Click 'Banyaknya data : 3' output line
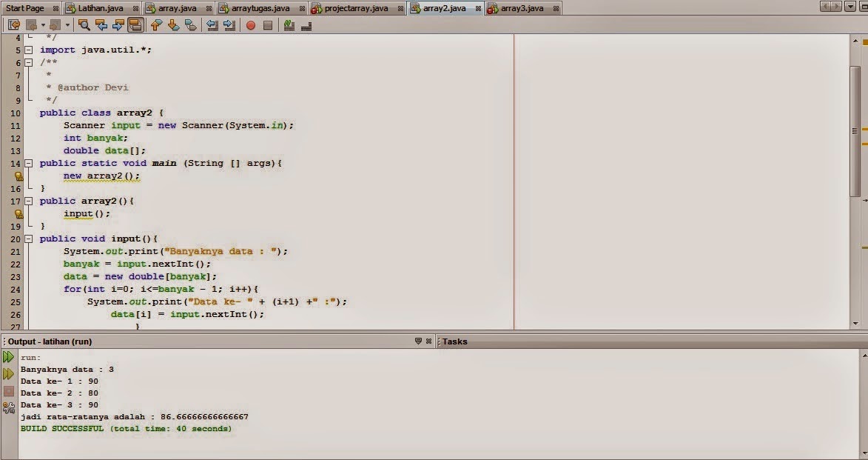The image size is (868, 460). coord(67,369)
